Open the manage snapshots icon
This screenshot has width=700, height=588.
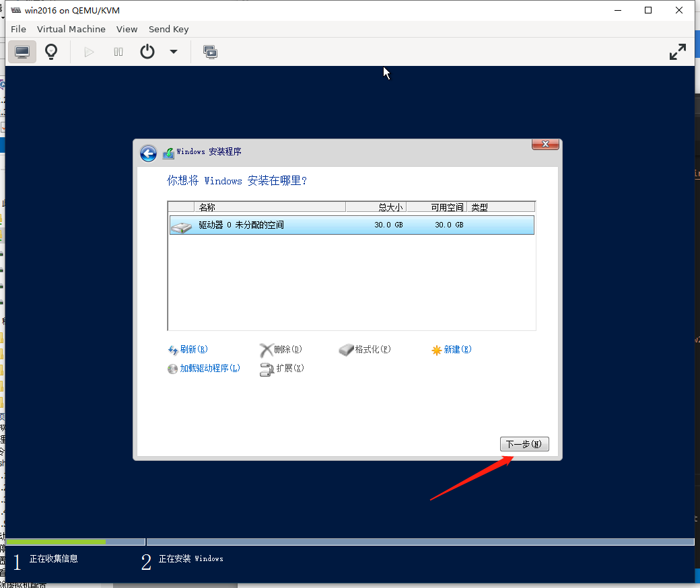pyautogui.click(x=210, y=52)
